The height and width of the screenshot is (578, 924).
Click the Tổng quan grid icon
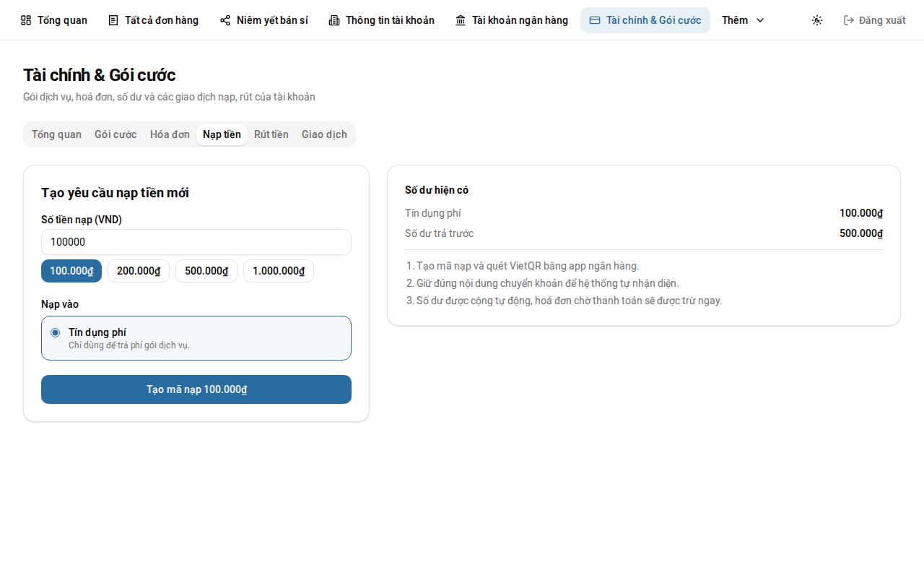click(26, 20)
